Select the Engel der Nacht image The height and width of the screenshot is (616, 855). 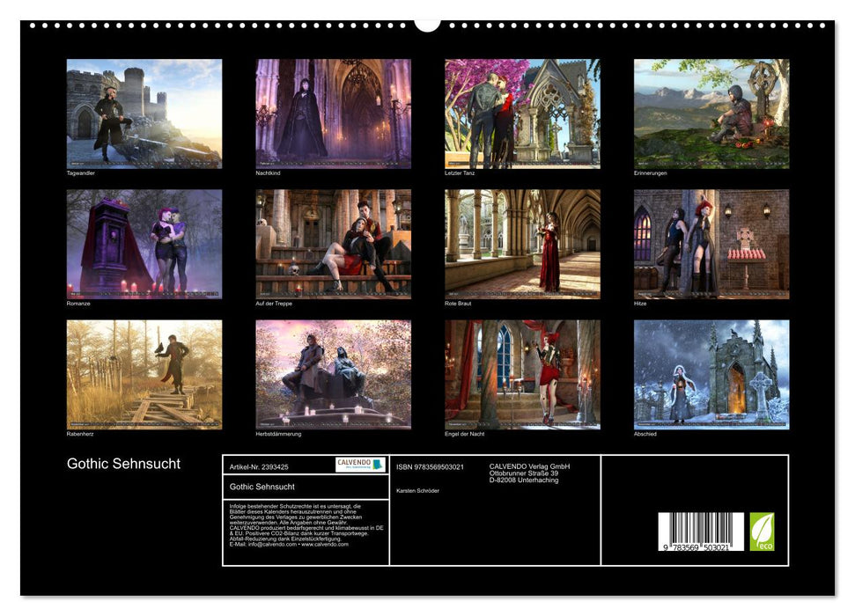coord(522,375)
